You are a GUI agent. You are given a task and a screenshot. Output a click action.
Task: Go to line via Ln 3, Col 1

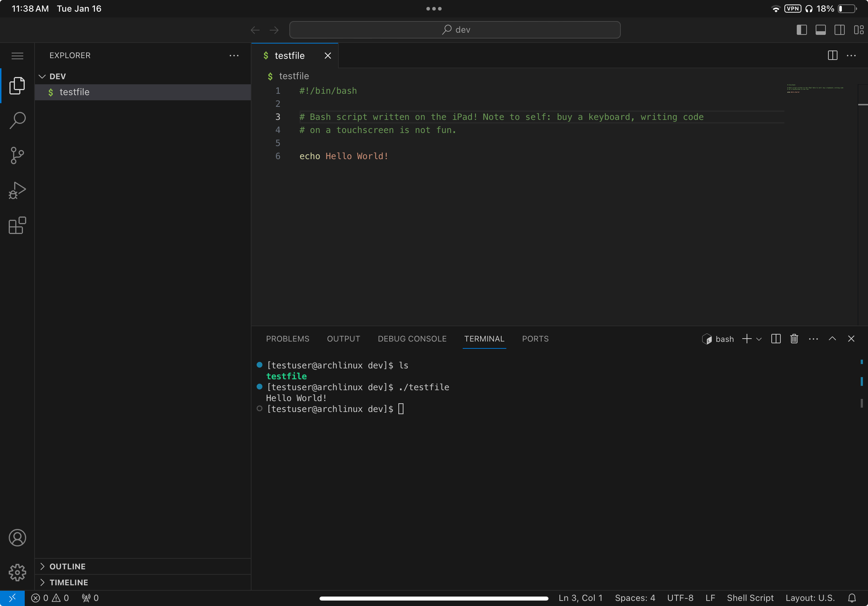[580, 598]
